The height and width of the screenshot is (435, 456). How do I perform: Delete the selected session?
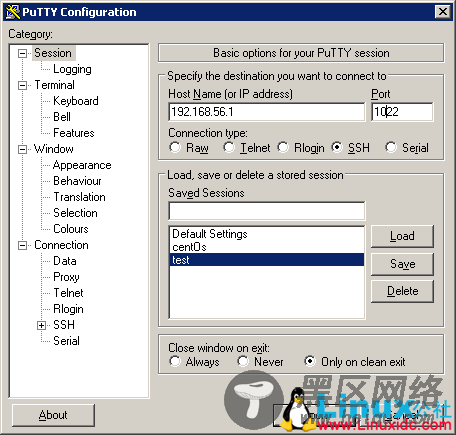point(402,291)
